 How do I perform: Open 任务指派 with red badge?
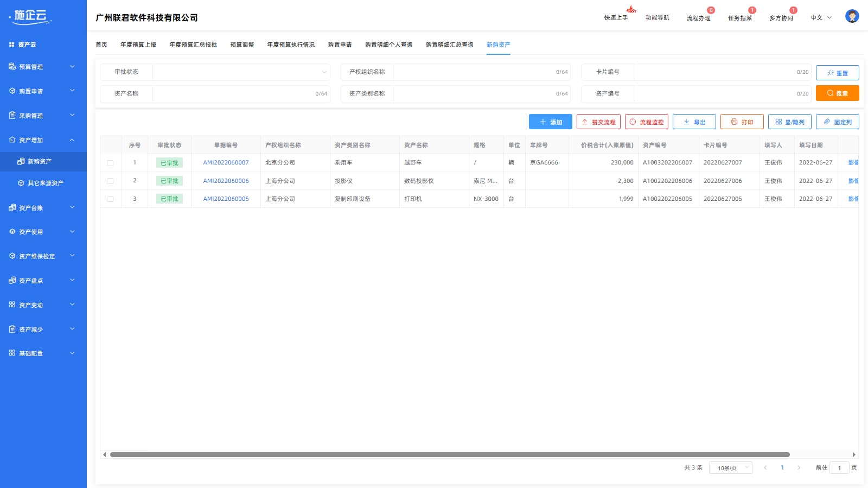pyautogui.click(x=740, y=18)
